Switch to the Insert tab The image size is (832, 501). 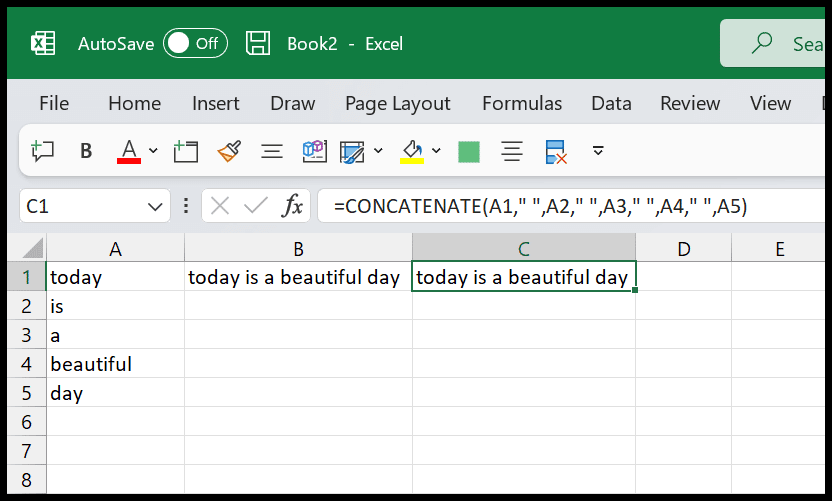click(x=215, y=103)
